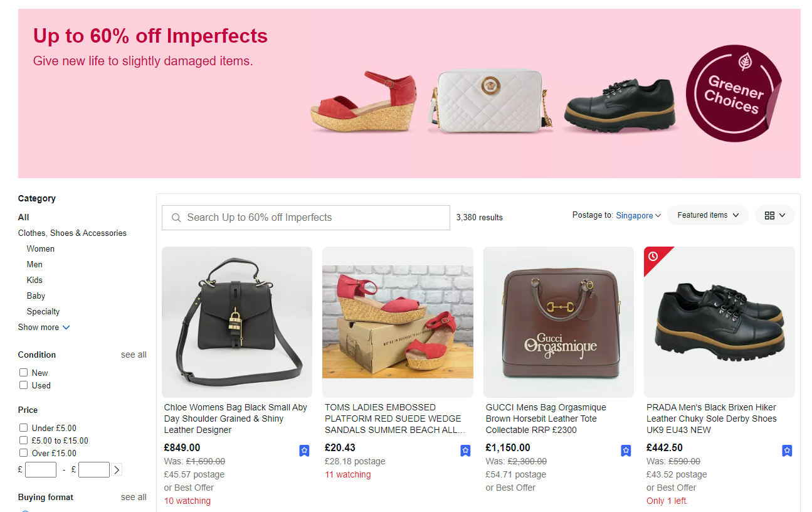812x512 pixels.
Task: Click the watchlist icon on Chloe bag listing
Action: (x=304, y=451)
